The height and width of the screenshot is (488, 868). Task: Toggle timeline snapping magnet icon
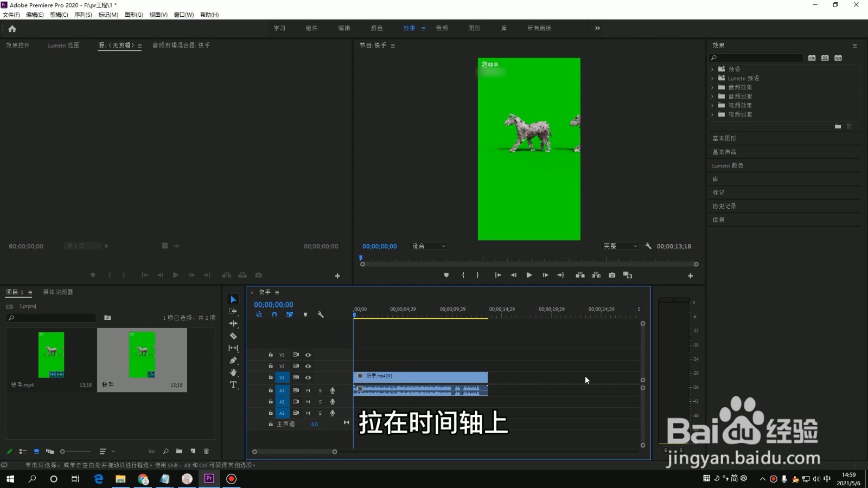tap(275, 314)
